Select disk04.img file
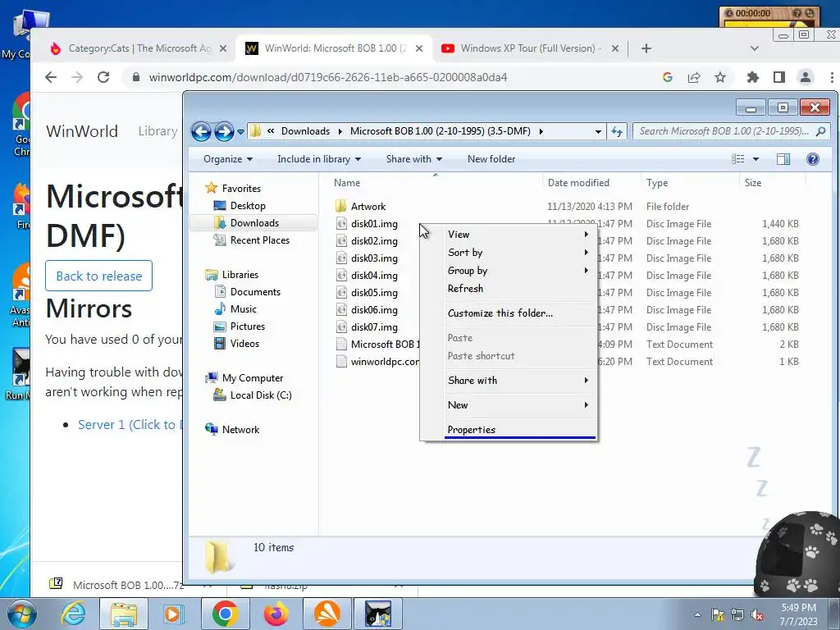 point(367,276)
